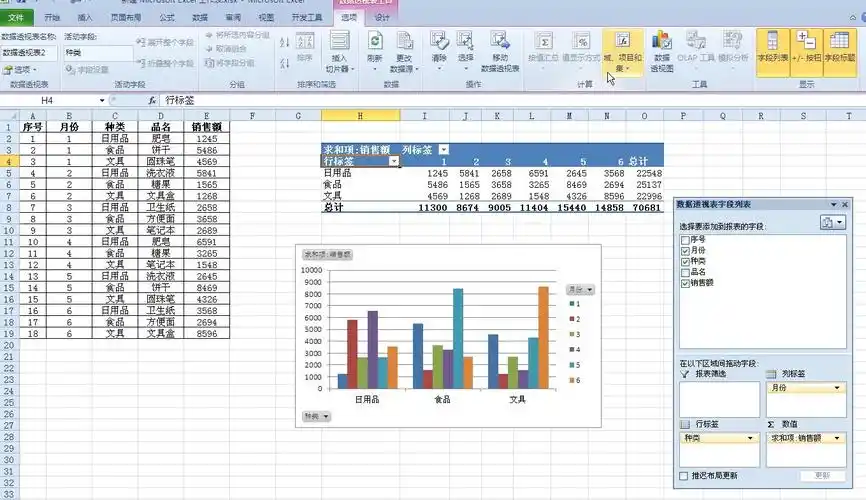The height and width of the screenshot is (500, 866).
Task: Click legend entry 6 in the chart
Action: [x=575, y=380]
